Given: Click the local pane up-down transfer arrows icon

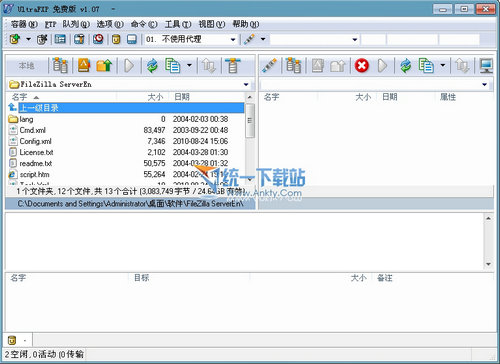Looking at the screenshot, I should (x=209, y=65).
